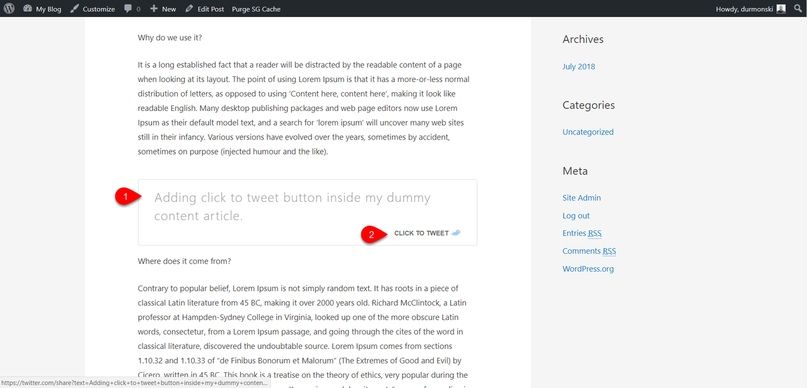Screen dimensions: 807x388
Task: Purge SG Cache from admin bar
Action: click(x=256, y=9)
